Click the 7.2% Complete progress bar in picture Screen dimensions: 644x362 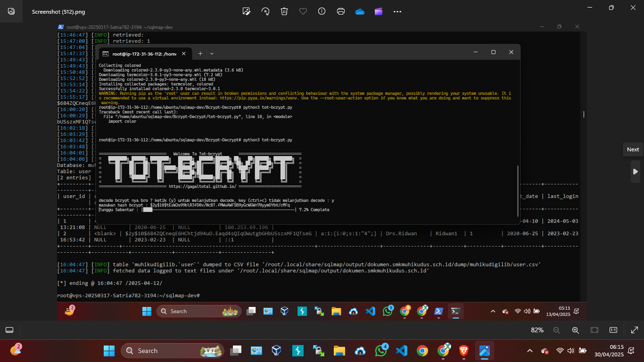point(219,210)
